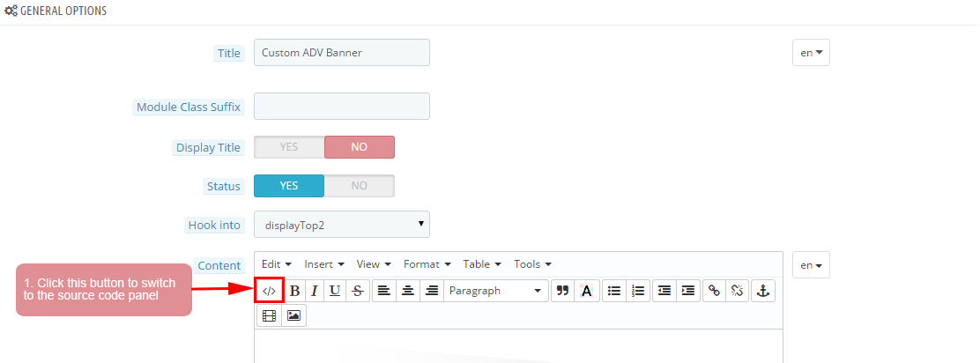Apply strikethrough formatting
This screenshot has width=980, height=363.
[x=358, y=291]
